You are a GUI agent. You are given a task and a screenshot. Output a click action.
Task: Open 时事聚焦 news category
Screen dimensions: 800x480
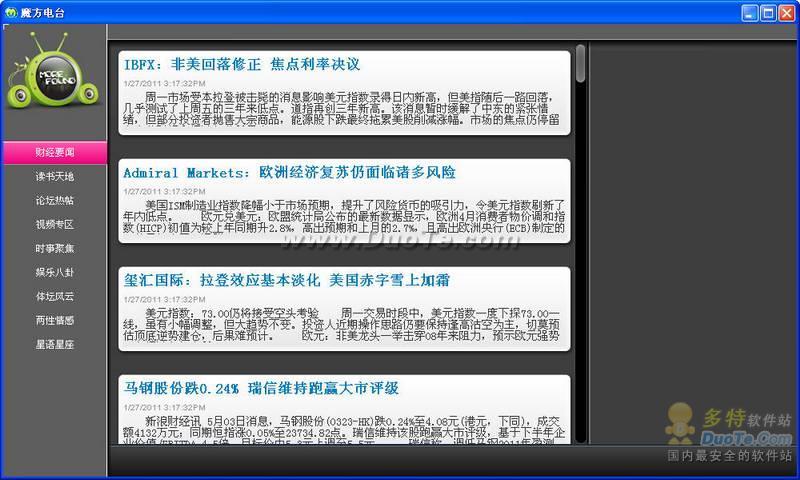click(54, 248)
